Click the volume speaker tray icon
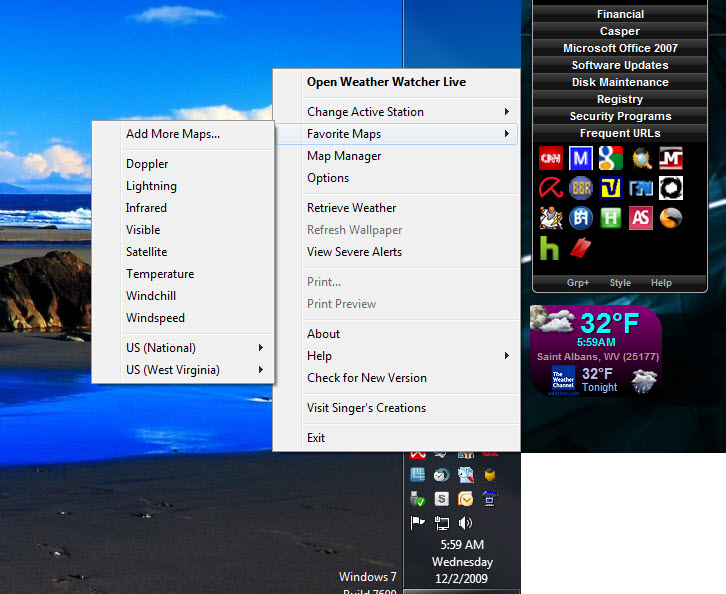Screen dimensions: 726x594 point(466,523)
